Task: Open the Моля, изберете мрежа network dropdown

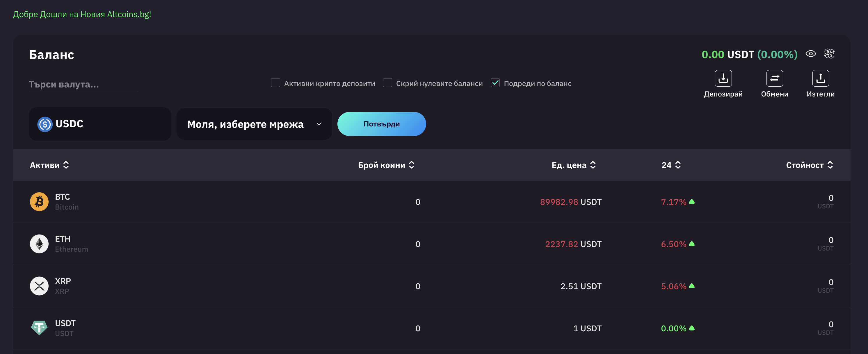Action: tap(254, 124)
